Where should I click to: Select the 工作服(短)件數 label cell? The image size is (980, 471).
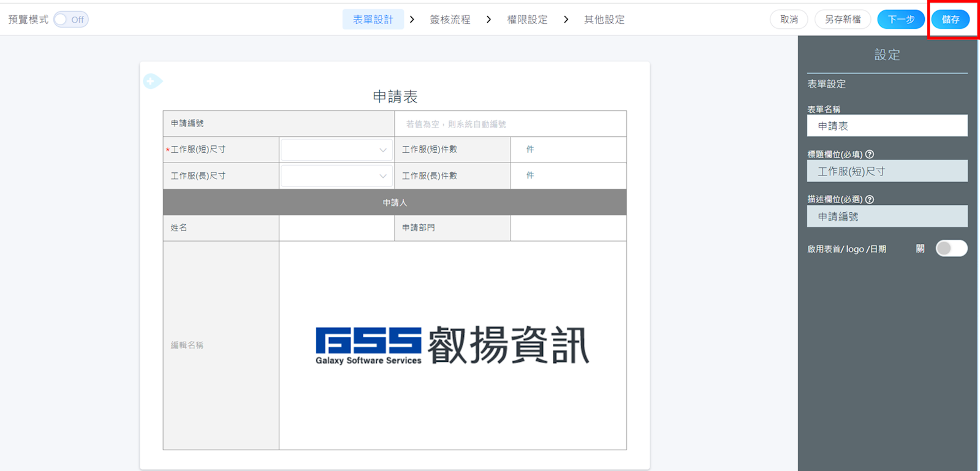(x=452, y=150)
